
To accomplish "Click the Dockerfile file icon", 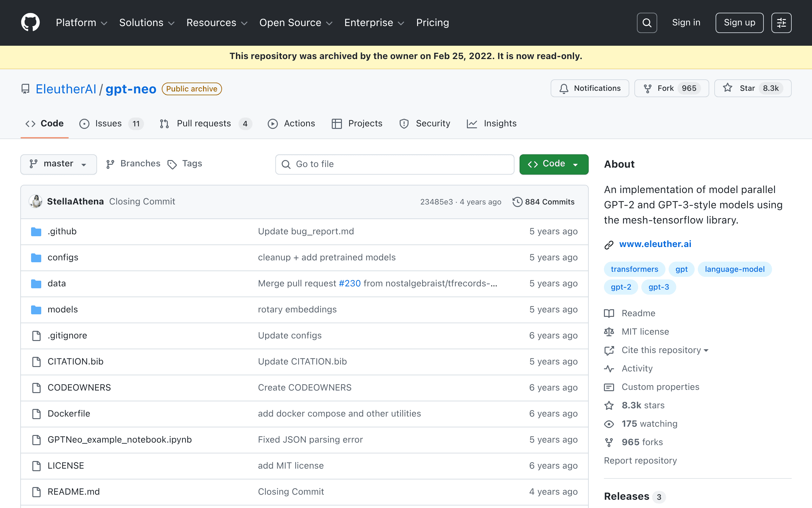I will tap(36, 414).
